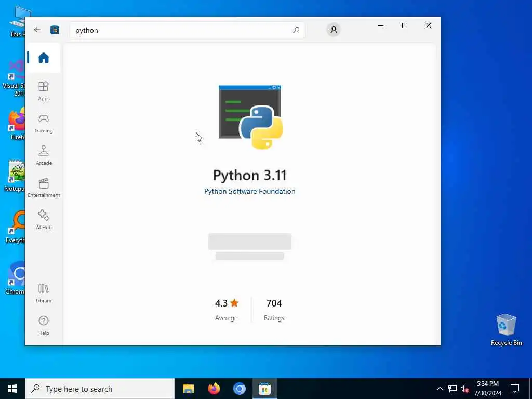Click the muted volume tray icon
Viewport: 532px width, 399px height.
(x=464, y=389)
